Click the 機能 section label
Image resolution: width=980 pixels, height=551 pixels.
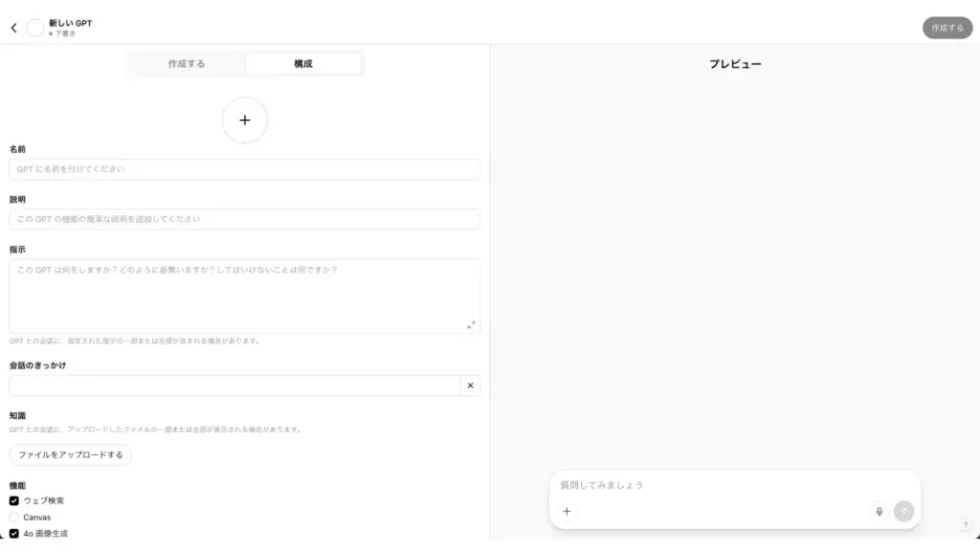pyautogui.click(x=17, y=485)
